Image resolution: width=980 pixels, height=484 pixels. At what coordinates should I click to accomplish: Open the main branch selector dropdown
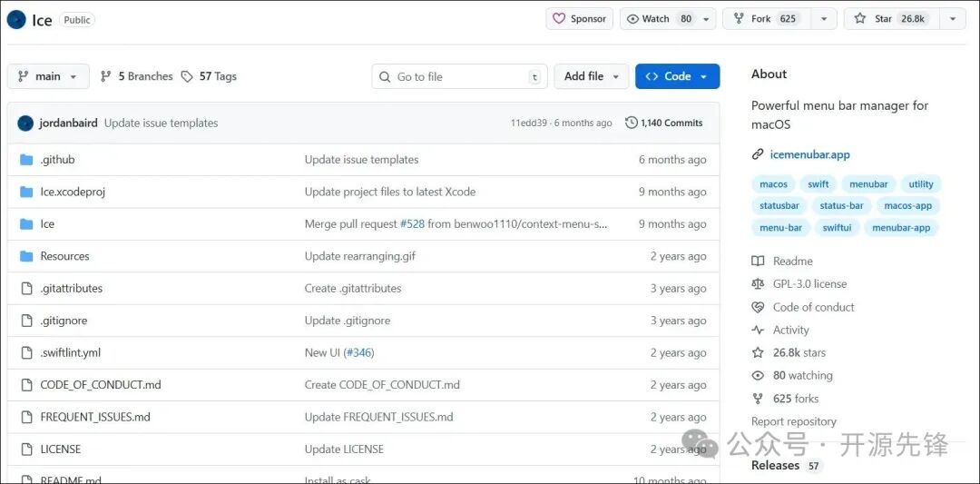coord(48,76)
